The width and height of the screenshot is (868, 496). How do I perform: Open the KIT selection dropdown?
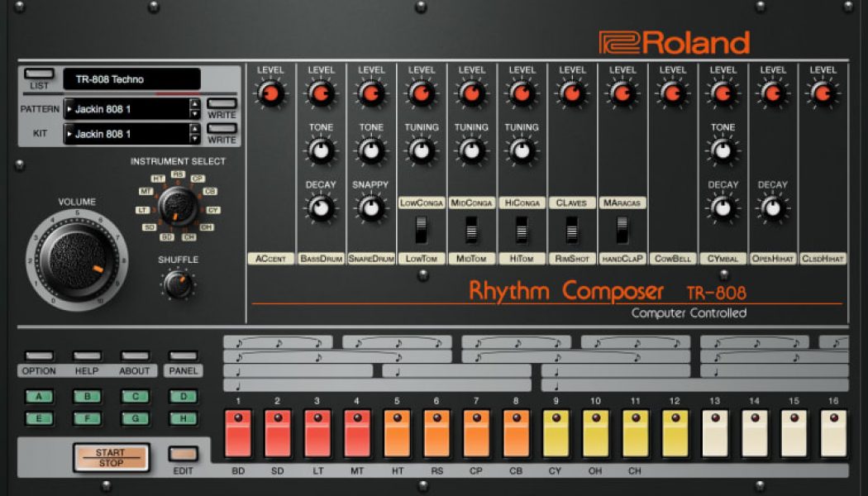pyautogui.click(x=124, y=131)
